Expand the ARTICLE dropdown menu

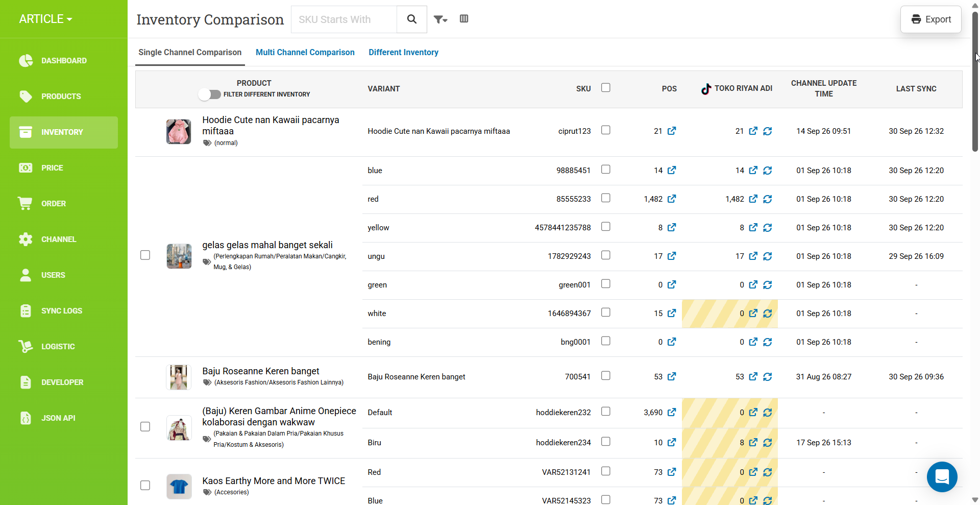click(45, 19)
